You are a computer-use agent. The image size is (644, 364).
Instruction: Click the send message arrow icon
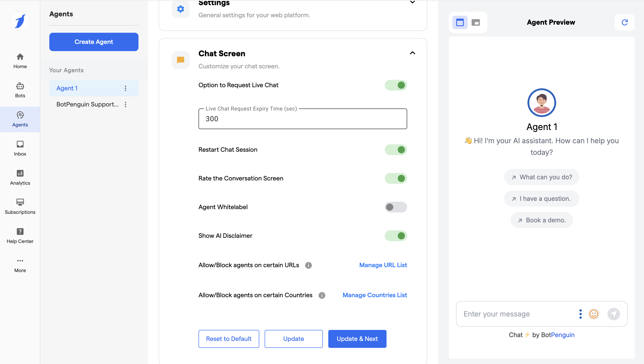[x=614, y=314]
